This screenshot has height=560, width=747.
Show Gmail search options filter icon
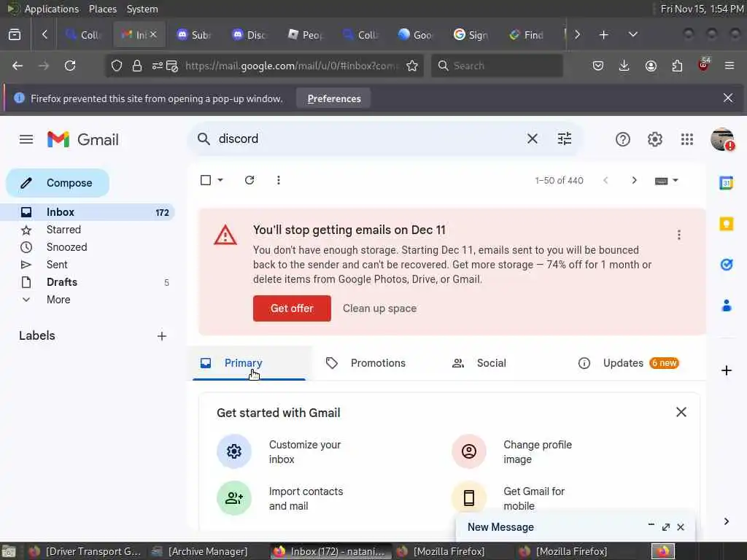coord(565,139)
